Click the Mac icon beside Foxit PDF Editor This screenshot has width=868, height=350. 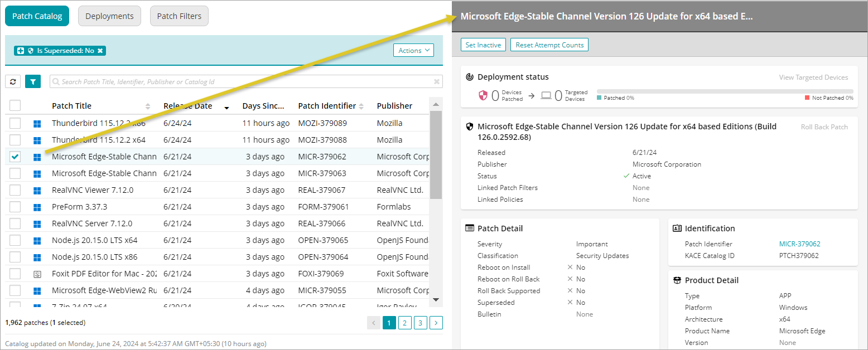click(x=37, y=274)
